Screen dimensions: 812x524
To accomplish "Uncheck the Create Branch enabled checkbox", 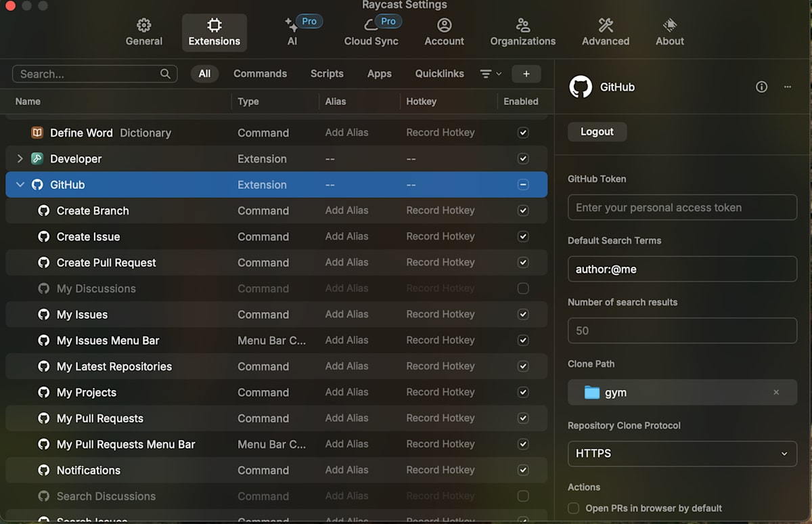I will [x=522, y=211].
